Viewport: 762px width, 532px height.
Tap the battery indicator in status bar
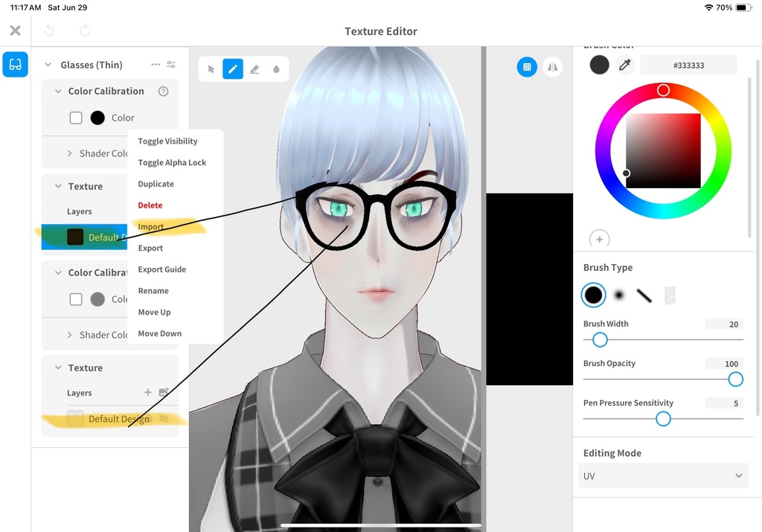click(743, 7)
